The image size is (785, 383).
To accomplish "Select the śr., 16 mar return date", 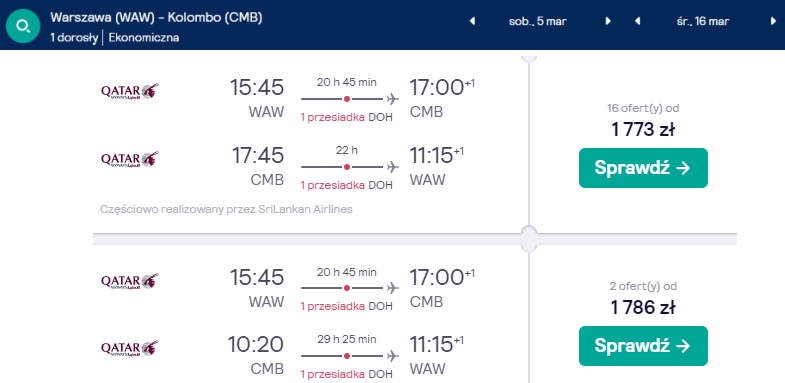I will click(x=702, y=21).
